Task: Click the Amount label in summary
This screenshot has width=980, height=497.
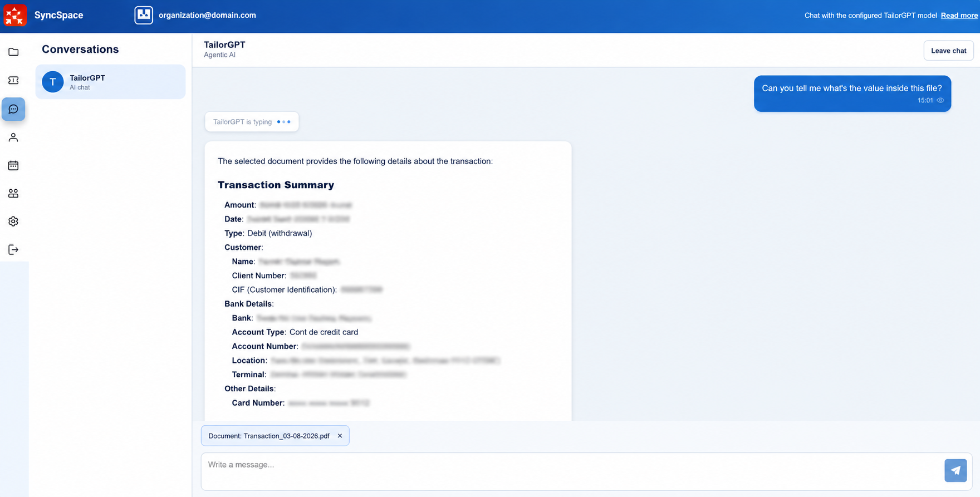Action: [240, 205]
